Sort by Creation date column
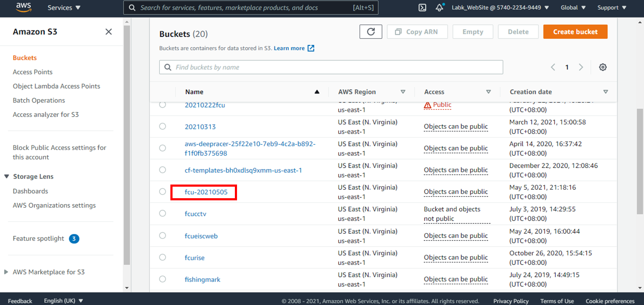The height and width of the screenshot is (305, 644). (606, 92)
